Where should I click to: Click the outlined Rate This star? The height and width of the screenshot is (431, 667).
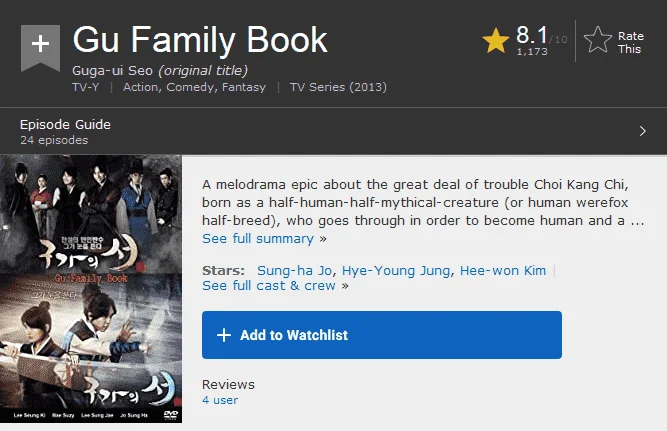tap(598, 40)
